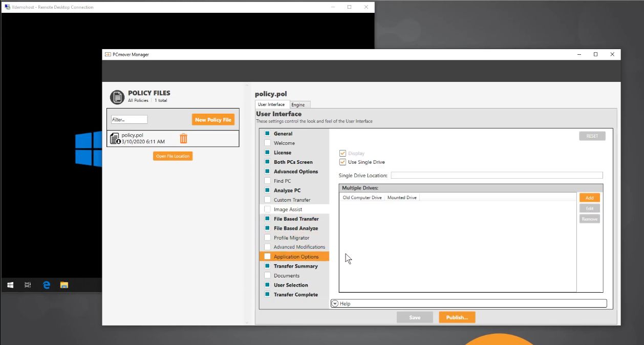Select the Image Assist list item
This screenshot has width=644, height=345.
pyautogui.click(x=294, y=209)
